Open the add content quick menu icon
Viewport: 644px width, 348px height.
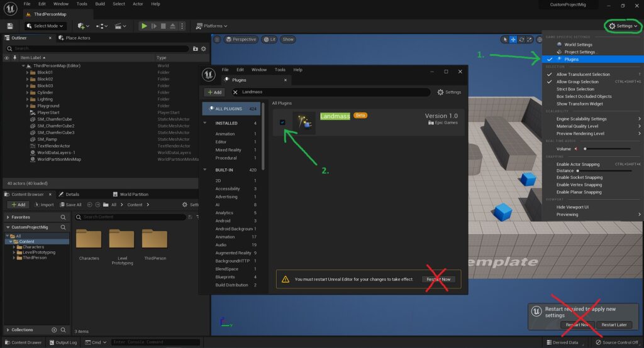click(x=83, y=26)
